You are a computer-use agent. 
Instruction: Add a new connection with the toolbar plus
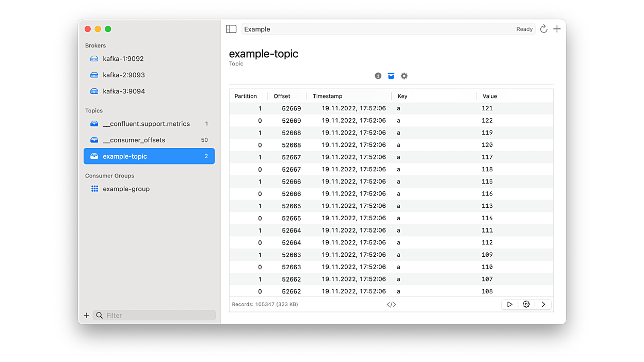557,29
